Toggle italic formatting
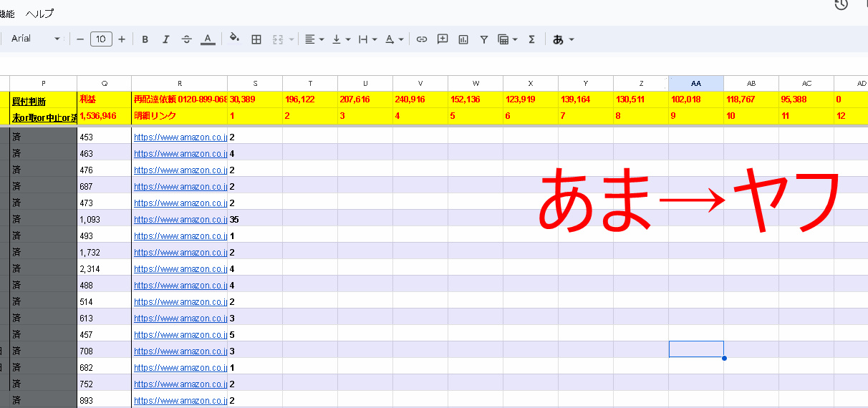The image size is (868, 408). (x=165, y=39)
